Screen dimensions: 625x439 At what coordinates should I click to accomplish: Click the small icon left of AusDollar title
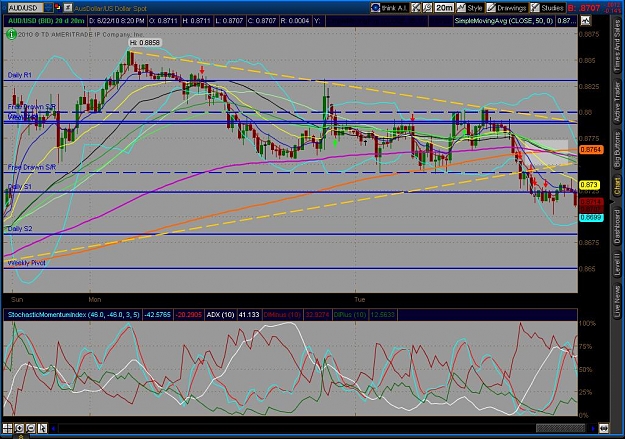tap(68, 8)
